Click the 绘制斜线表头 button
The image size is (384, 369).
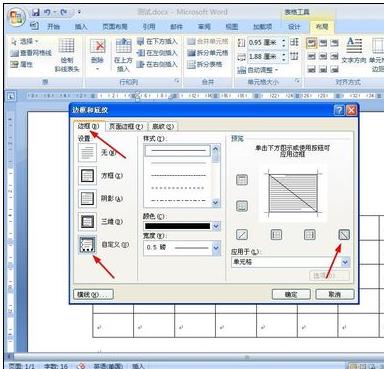[67, 55]
